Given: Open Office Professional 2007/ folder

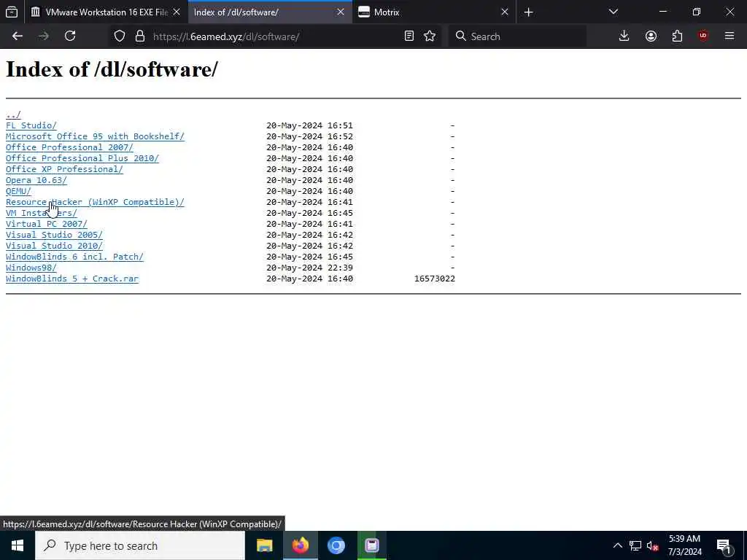Looking at the screenshot, I should click(69, 147).
